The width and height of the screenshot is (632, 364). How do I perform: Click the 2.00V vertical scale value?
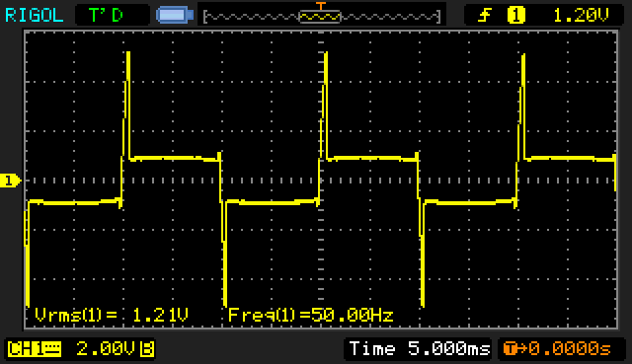(105, 348)
